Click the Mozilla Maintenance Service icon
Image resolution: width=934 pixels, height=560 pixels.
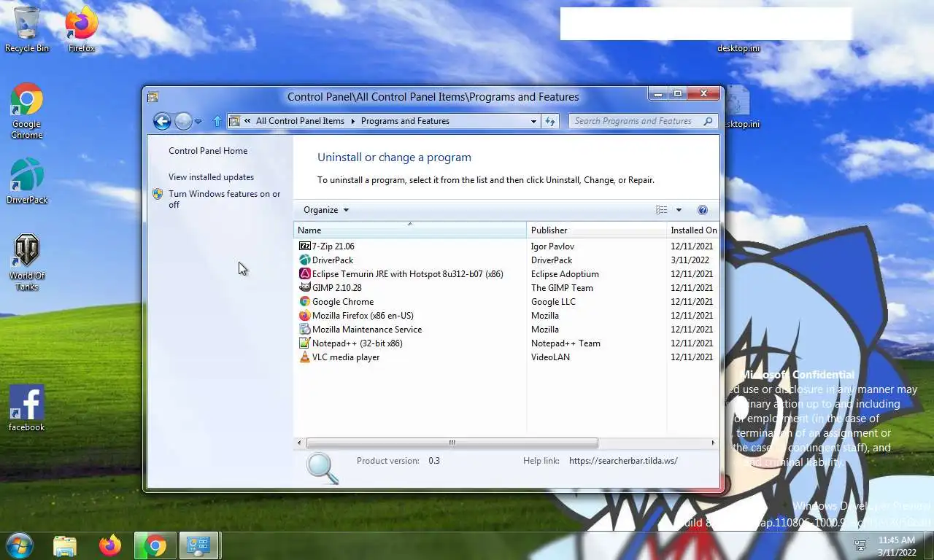pyautogui.click(x=305, y=330)
